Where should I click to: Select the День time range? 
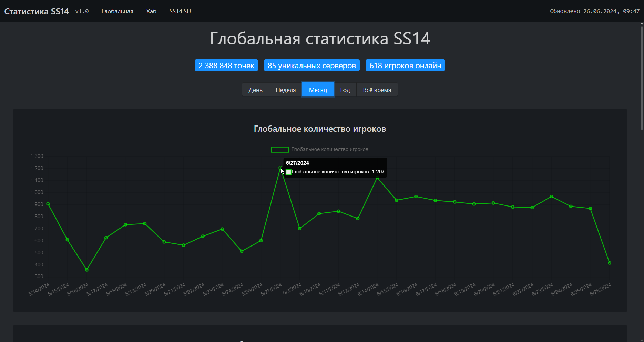(255, 90)
